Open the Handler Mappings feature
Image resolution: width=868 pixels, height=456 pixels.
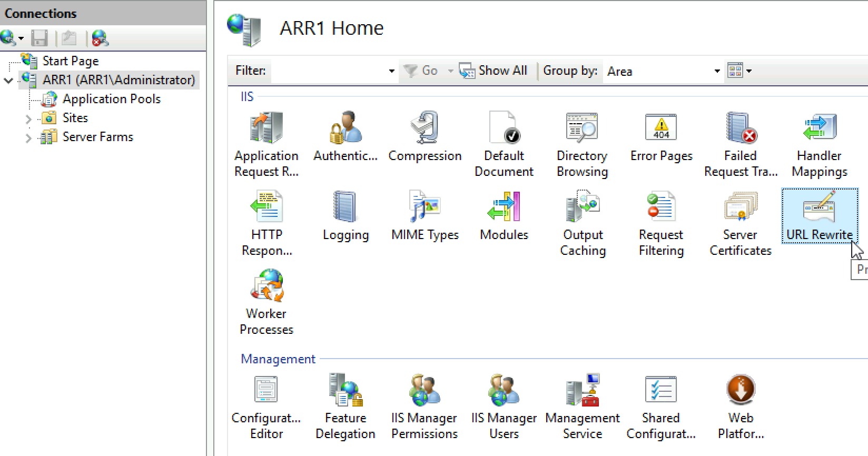click(820, 144)
